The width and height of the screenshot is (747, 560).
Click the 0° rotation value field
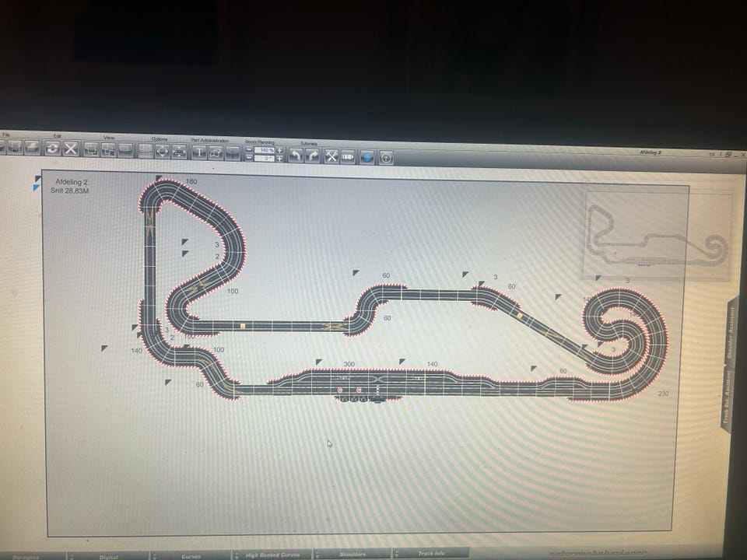pyautogui.click(x=265, y=158)
